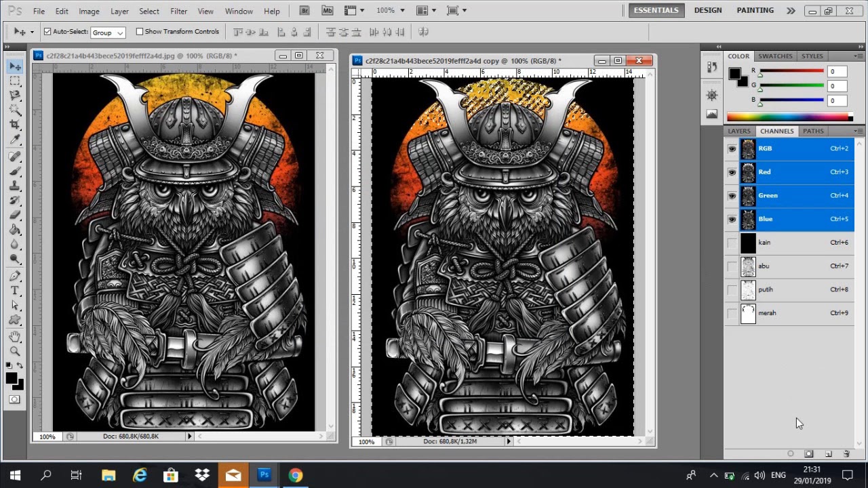Create new channel with panel icon
This screenshot has width=868, height=488.
point(828,454)
